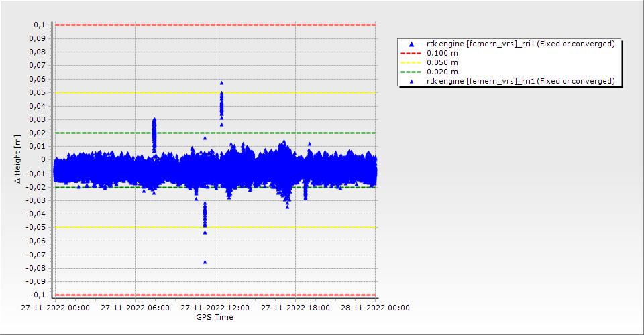644x335 pixels.
Task: Click the 27-11-2022 06:00 time tick label
Action: pyautogui.click(x=135, y=308)
